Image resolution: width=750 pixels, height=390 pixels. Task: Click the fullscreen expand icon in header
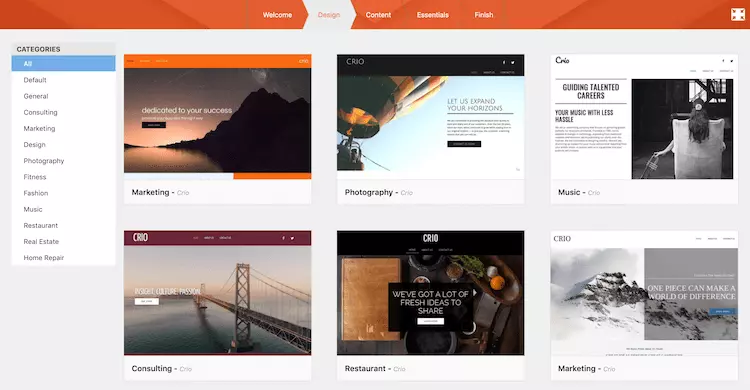[x=738, y=14]
